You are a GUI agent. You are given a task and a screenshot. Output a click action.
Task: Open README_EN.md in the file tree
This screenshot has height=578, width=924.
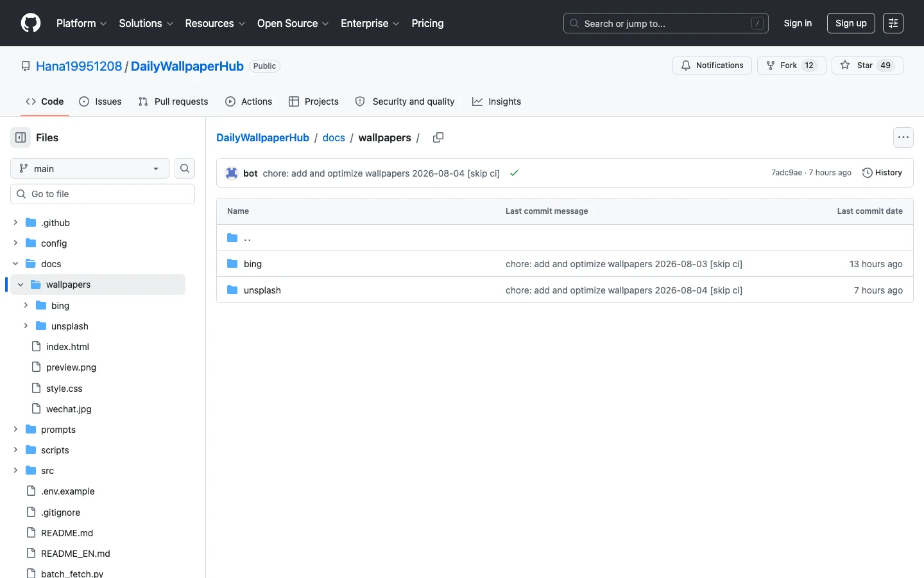76,554
